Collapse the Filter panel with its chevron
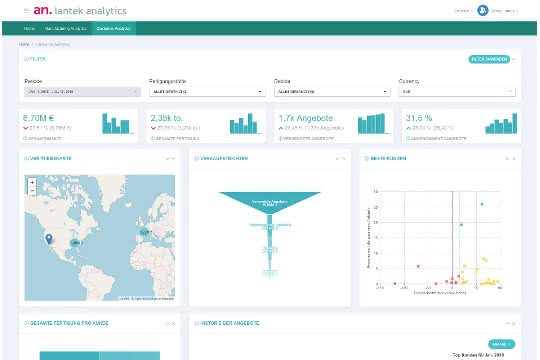 pyautogui.click(x=514, y=59)
